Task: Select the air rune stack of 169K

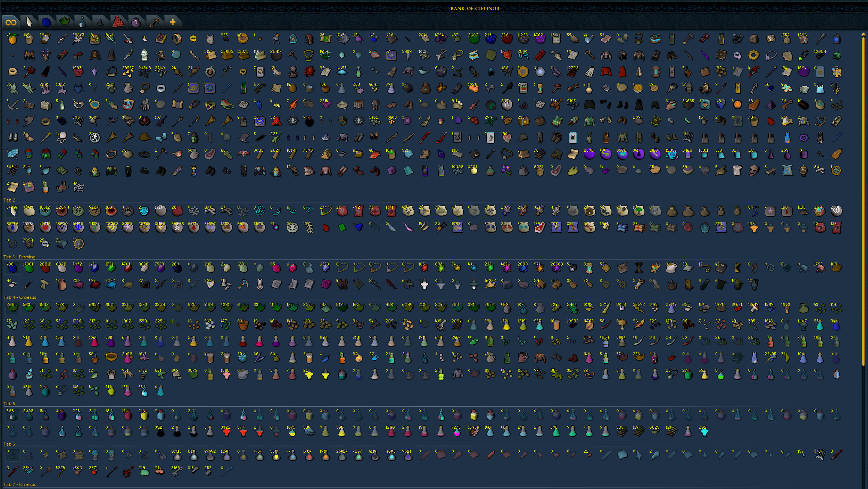Action: [29, 228]
